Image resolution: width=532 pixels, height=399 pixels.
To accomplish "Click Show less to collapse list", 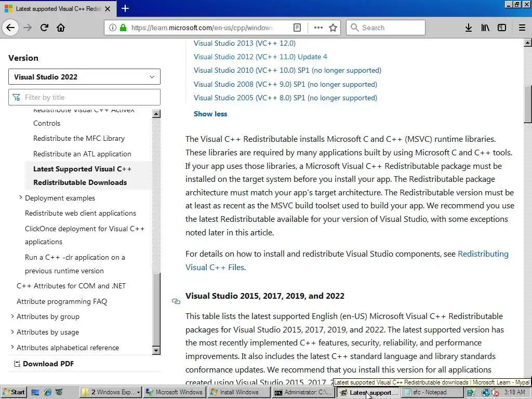I will click(210, 114).
